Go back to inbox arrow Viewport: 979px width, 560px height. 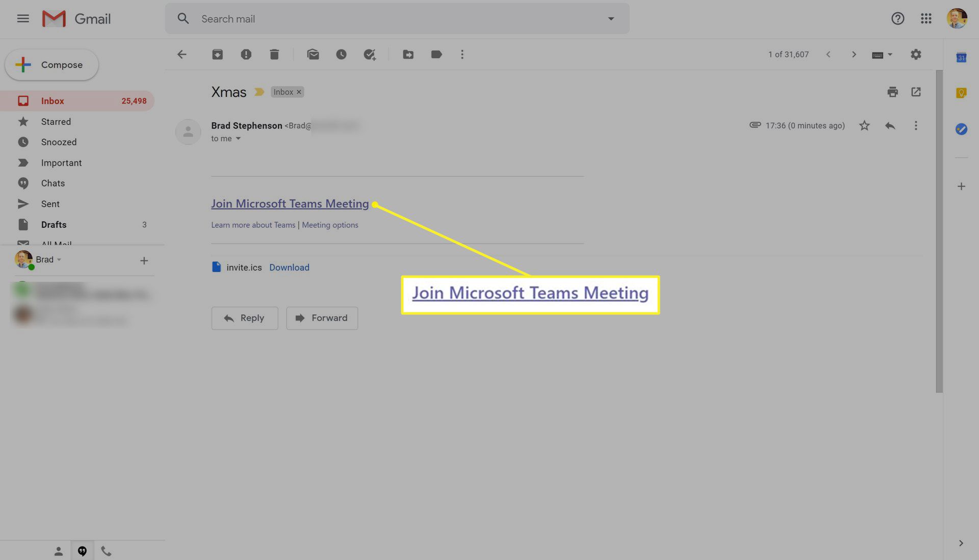pyautogui.click(x=182, y=55)
